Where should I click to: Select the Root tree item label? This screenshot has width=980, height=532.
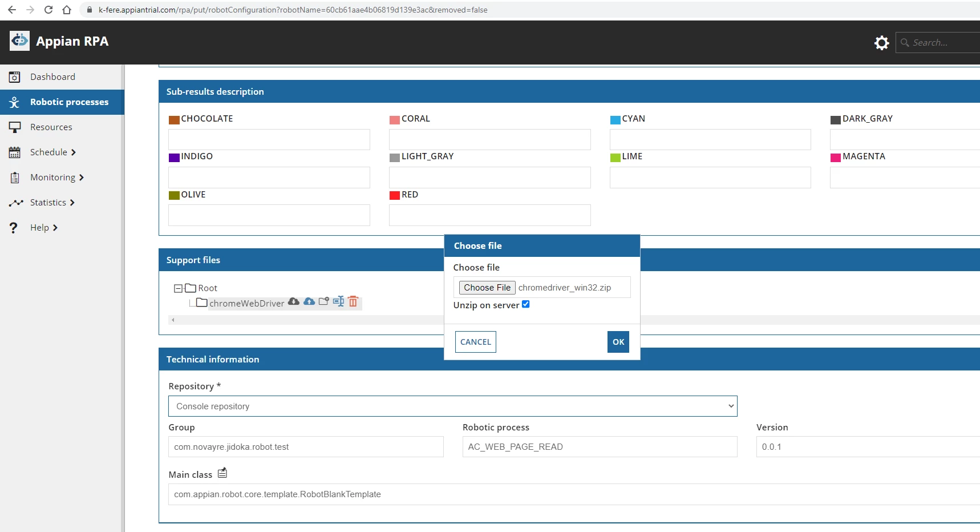(x=208, y=288)
